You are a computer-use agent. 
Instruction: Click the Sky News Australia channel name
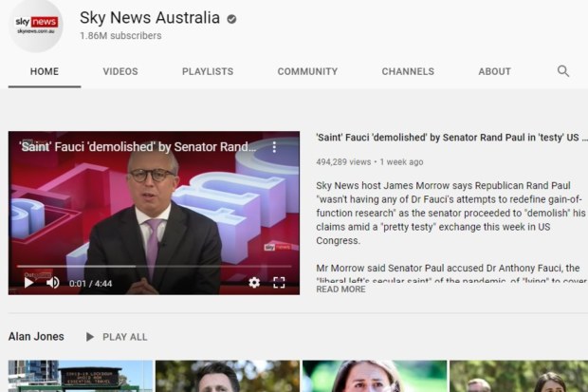150,18
